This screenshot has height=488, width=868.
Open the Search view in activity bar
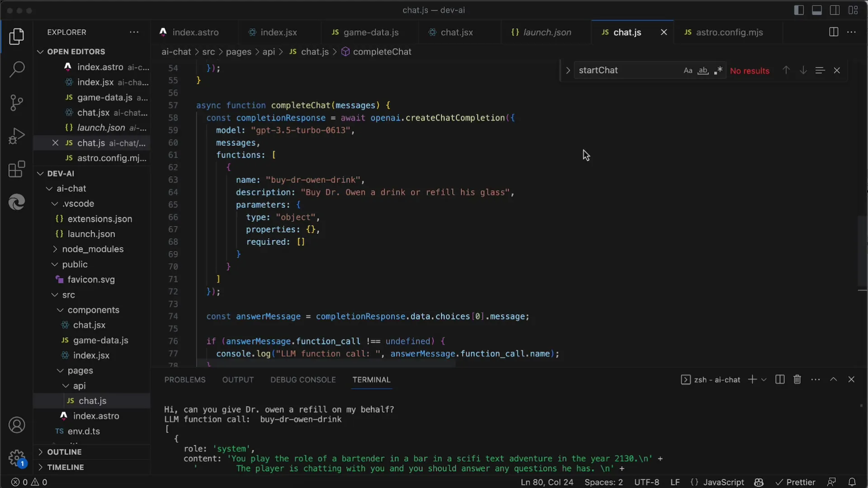[17, 69]
